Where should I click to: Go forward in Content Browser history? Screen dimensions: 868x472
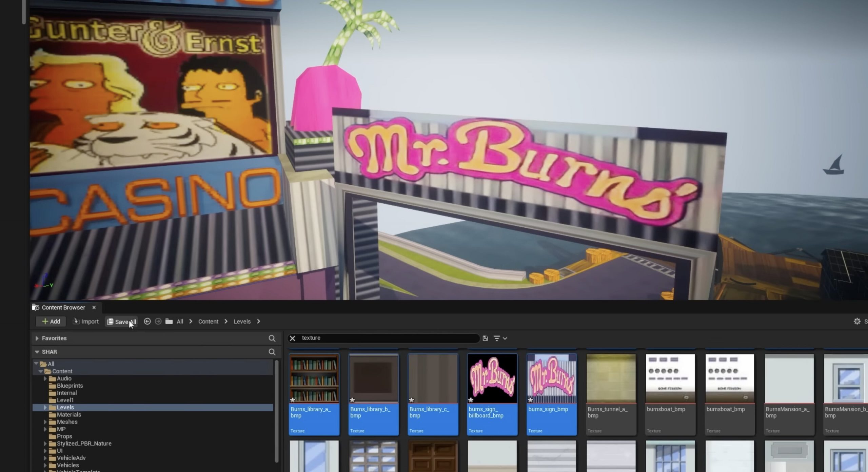tap(158, 321)
